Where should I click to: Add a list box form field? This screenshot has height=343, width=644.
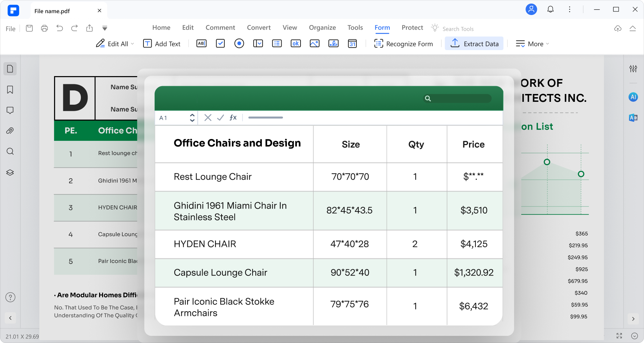[x=277, y=43]
